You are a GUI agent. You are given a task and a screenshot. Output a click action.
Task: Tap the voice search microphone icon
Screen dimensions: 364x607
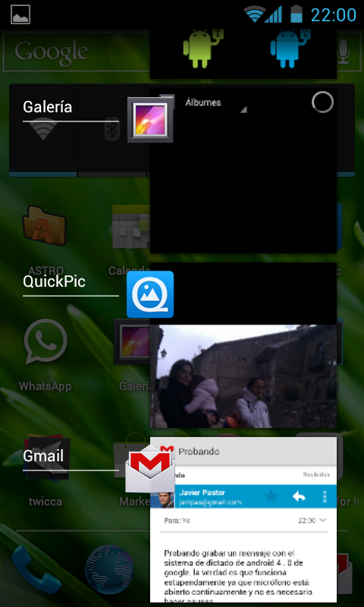tap(343, 52)
